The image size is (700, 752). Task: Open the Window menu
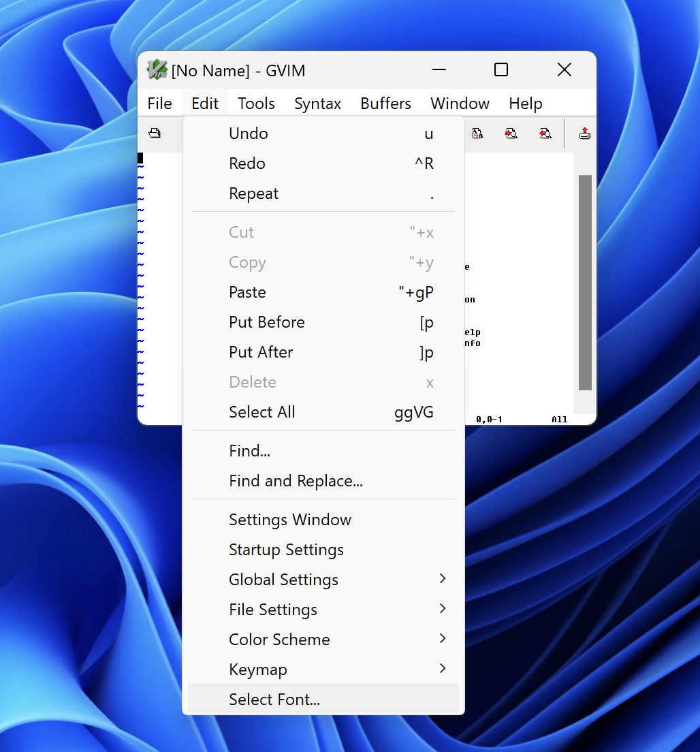coord(460,103)
